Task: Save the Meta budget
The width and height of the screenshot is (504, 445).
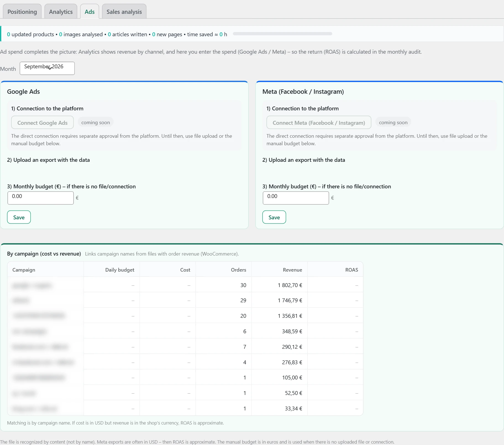Action: 274,217
